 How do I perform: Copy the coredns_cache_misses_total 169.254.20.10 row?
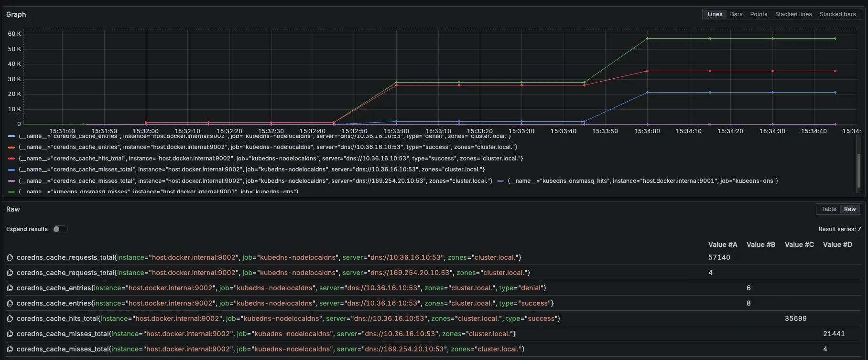click(x=10, y=349)
